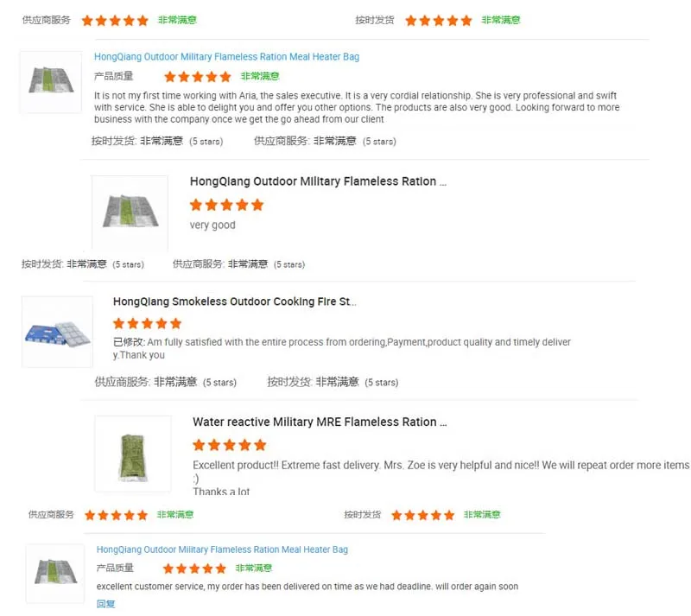This screenshot has width=691, height=616.
Task: Click the supplier service star rating at top
Action: point(115,20)
